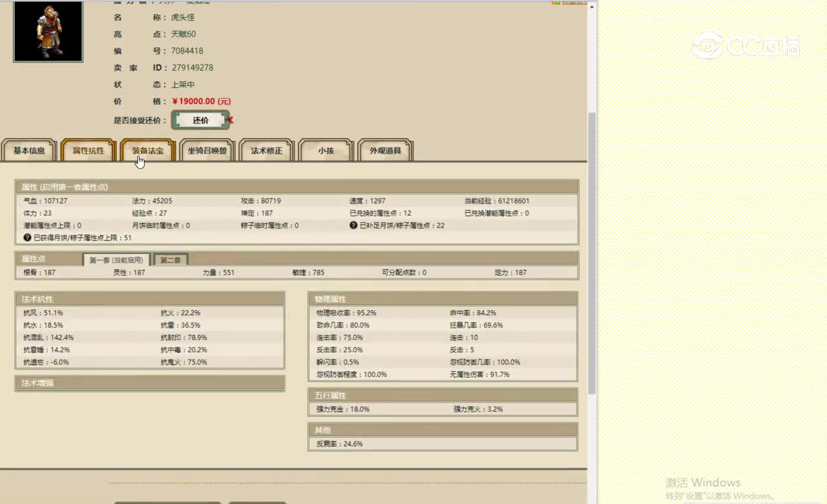
Task: Click the 致命几率：80.0% entry
Action: [x=343, y=325]
